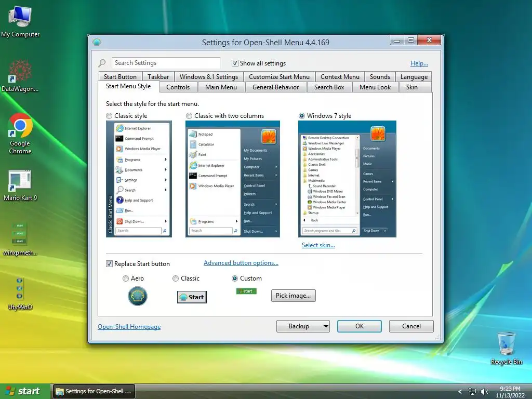Screen dimensions: 532x399
Task: Select the winxpmetr desktop file icon
Action: 20,238
